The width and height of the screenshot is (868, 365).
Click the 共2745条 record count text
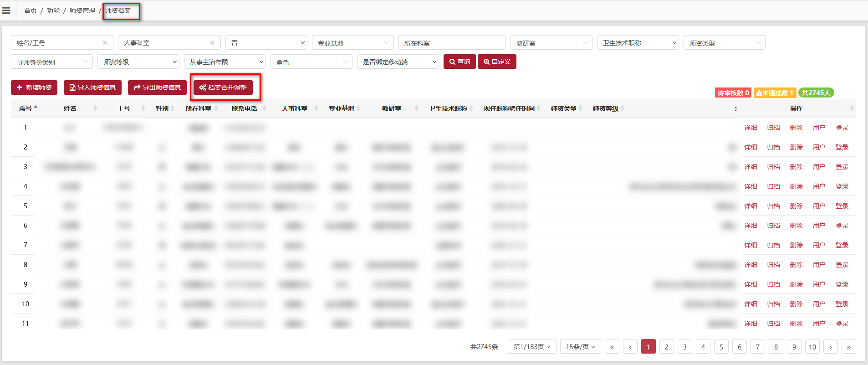coord(484,347)
